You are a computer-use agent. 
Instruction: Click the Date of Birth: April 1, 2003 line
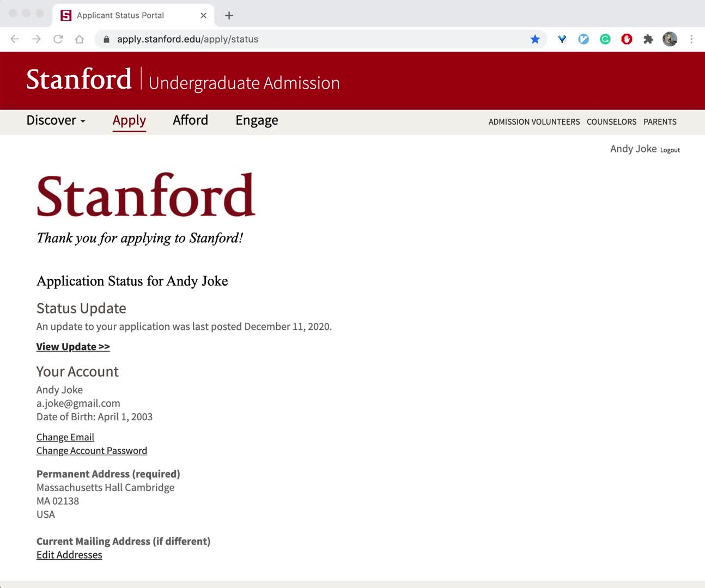pyautogui.click(x=94, y=417)
